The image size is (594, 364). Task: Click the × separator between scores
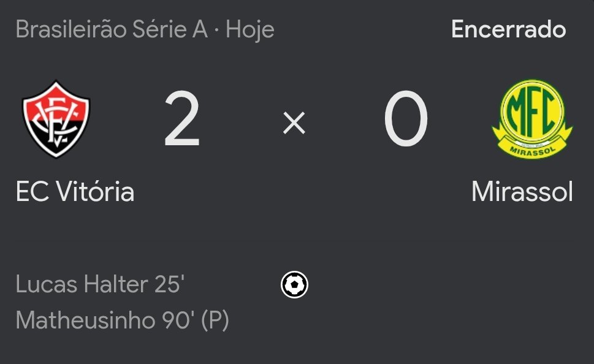point(294,124)
